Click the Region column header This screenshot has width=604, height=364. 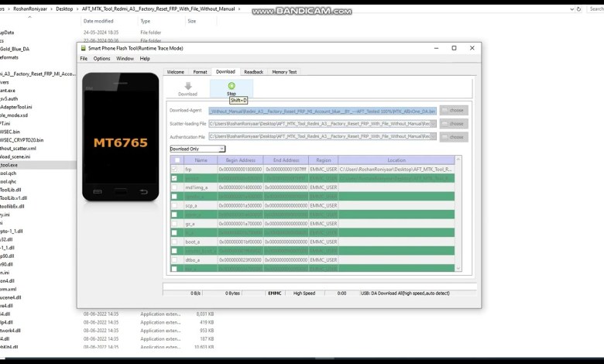point(323,160)
